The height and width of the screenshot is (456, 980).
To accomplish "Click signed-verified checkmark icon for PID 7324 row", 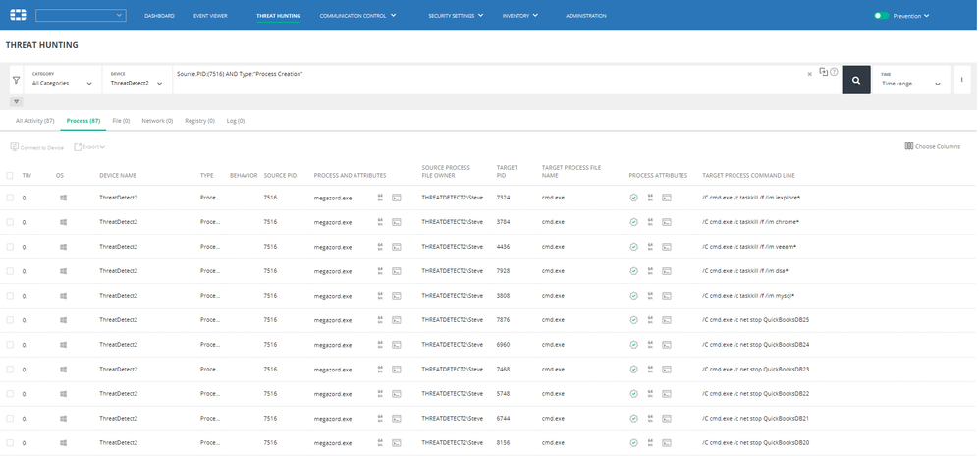I will click(x=634, y=197).
